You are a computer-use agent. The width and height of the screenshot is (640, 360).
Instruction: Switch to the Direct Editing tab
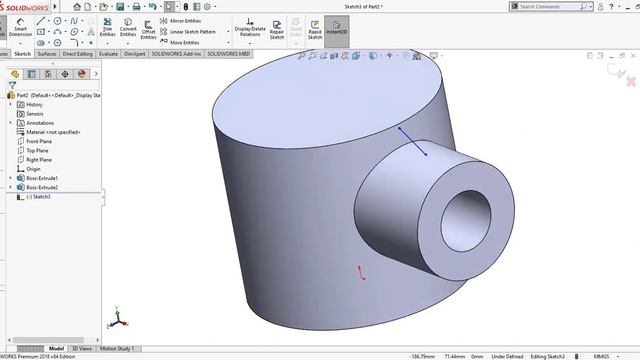pos(78,54)
